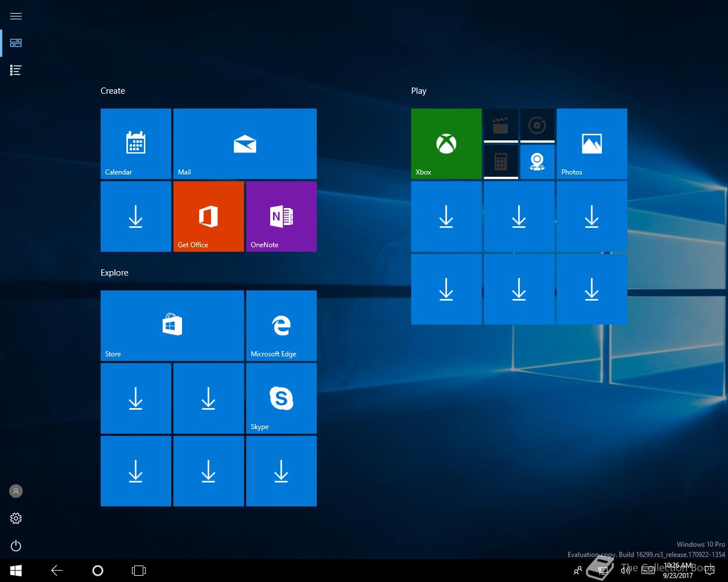
Task: Click the "Explore" group heading
Action: 114,273
